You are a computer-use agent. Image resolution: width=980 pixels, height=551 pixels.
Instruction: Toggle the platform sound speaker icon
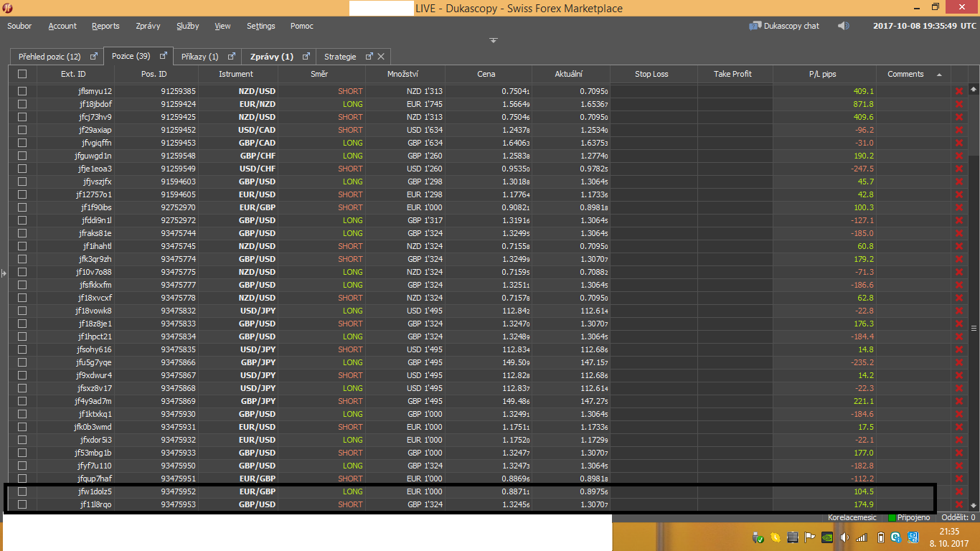click(843, 26)
